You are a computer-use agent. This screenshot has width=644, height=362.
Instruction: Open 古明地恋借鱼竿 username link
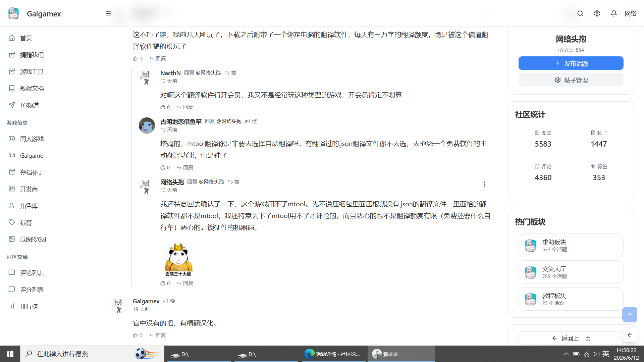pyautogui.click(x=181, y=121)
